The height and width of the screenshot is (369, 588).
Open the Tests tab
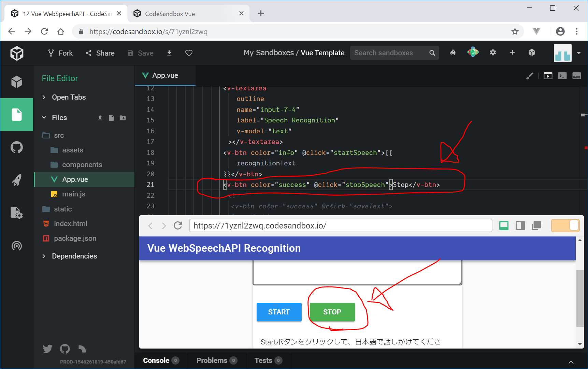[268, 360]
